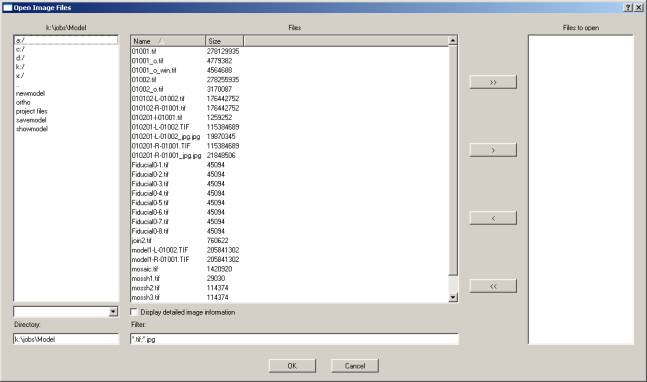647x382 pixels.
Task: Select file 010201-L-01002.TIF
Action: point(161,127)
